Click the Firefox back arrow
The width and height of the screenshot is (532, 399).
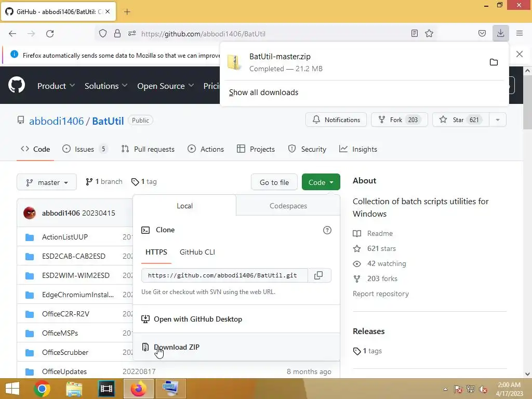tap(12, 34)
